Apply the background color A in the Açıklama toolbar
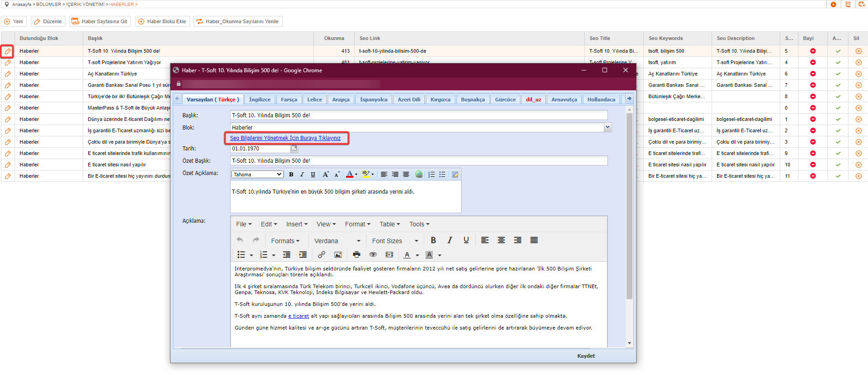Image resolution: width=868 pixels, height=375 pixels. (x=429, y=255)
